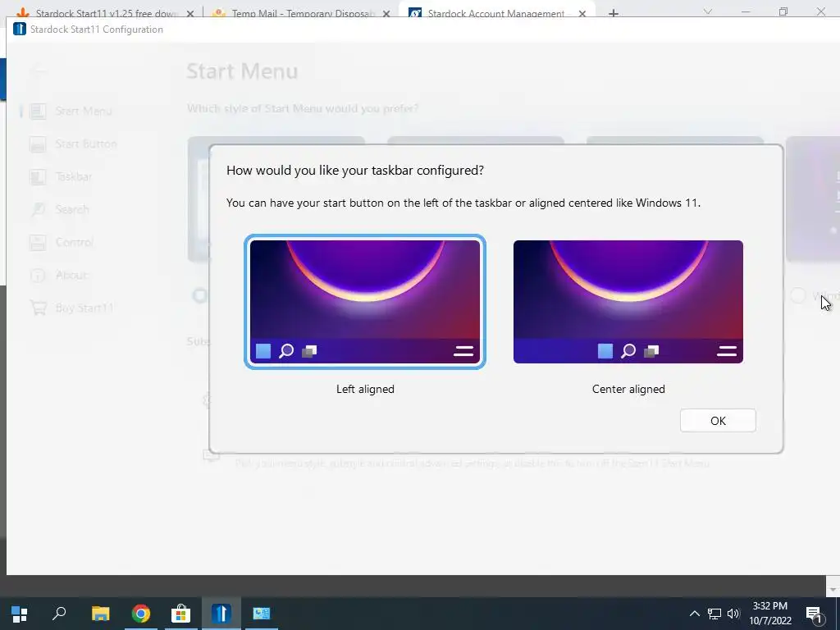Show hidden system tray icons
This screenshot has height=630, width=840.
694,614
